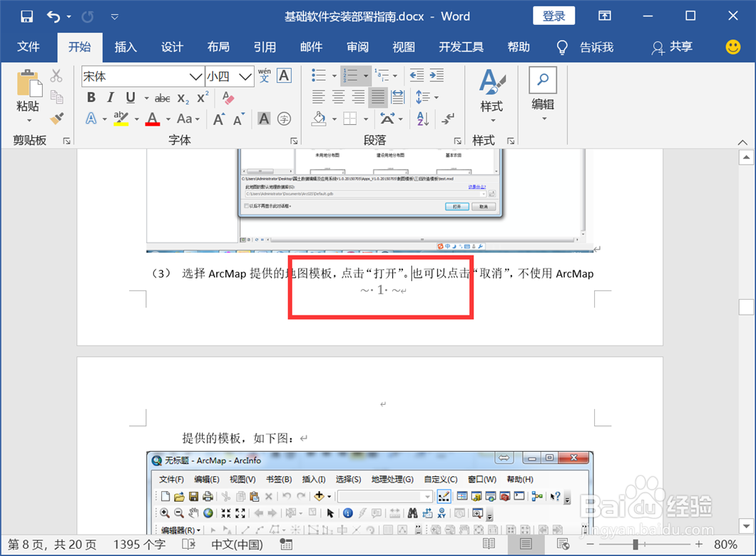Open the 文件 menu tab
This screenshot has width=756, height=556.
29,47
